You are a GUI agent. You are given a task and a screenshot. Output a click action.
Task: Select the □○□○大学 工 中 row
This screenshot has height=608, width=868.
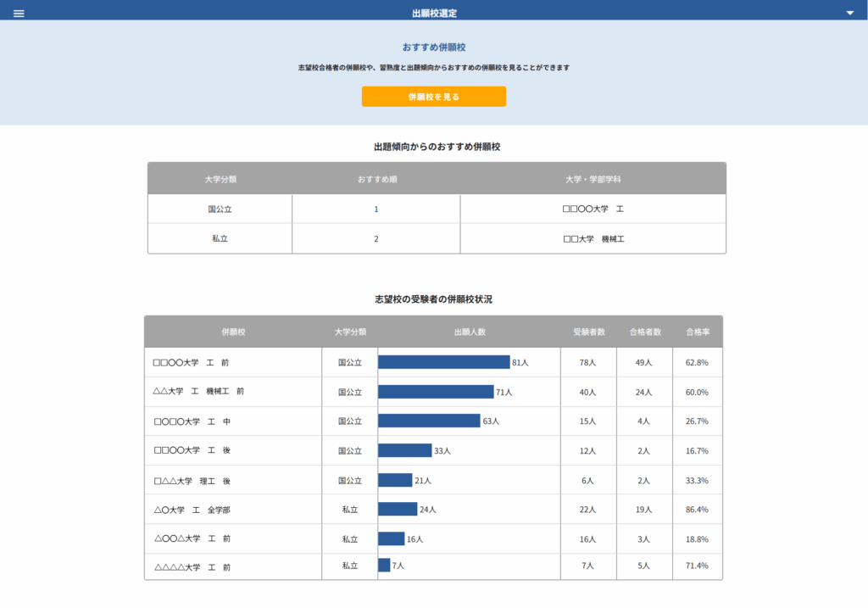[x=433, y=421]
